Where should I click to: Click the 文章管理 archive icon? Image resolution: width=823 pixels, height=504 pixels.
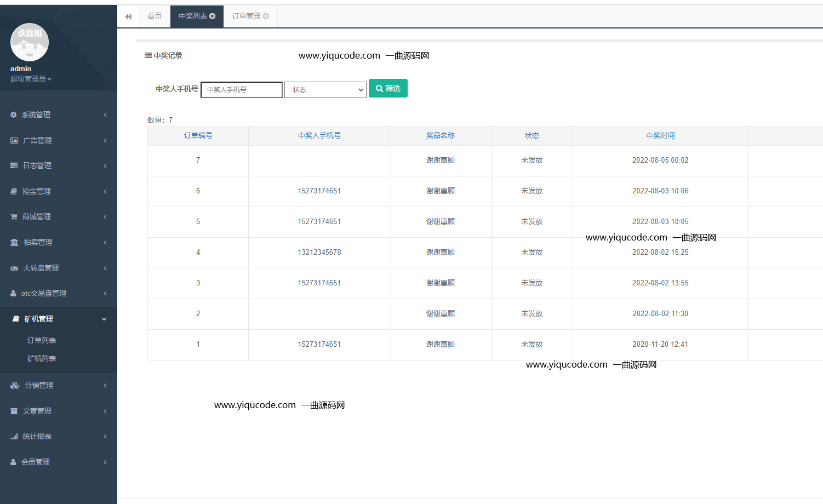(x=14, y=411)
